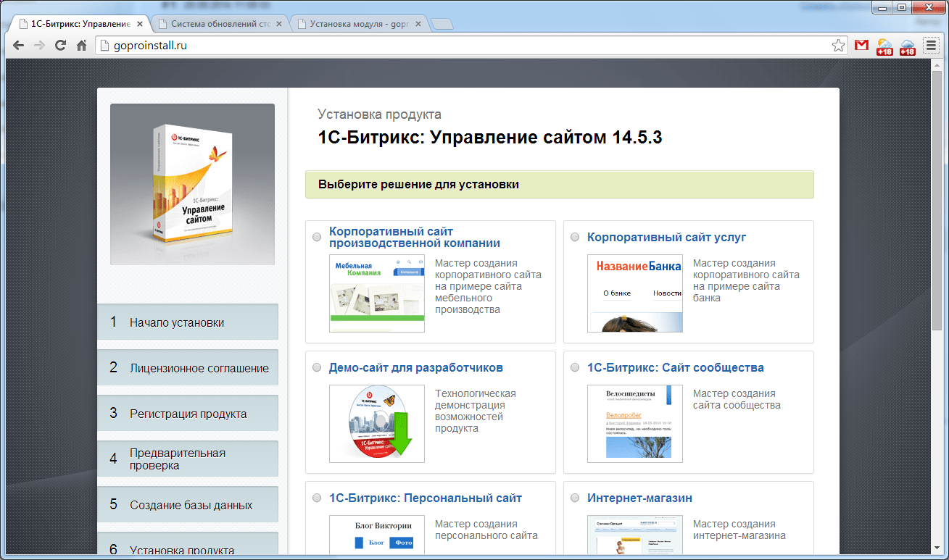
Task: Click Блог Виктории thumbnail
Action: (x=377, y=535)
